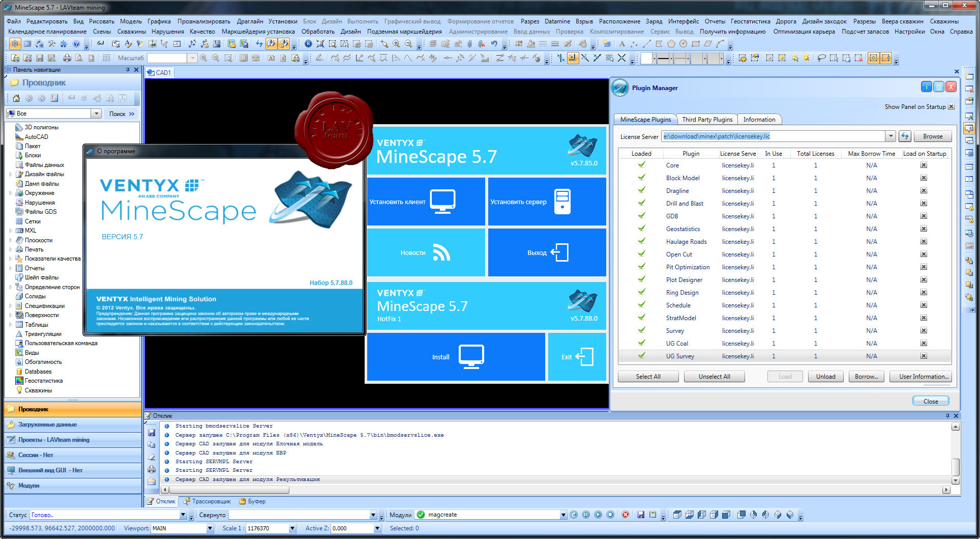Click the white fill color swatch
Screen dimensions: 980x539
(x=646, y=59)
